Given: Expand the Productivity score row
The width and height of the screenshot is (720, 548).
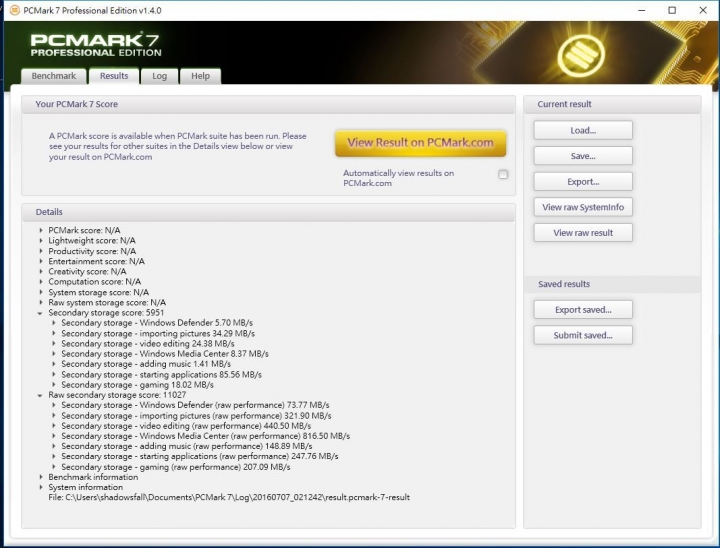Looking at the screenshot, I should [41, 251].
